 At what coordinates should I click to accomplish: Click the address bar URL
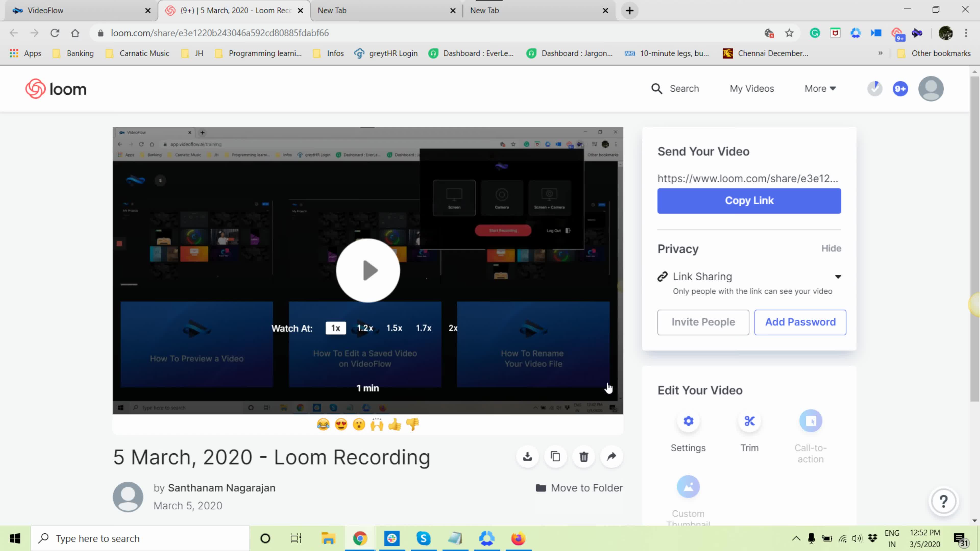click(220, 33)
